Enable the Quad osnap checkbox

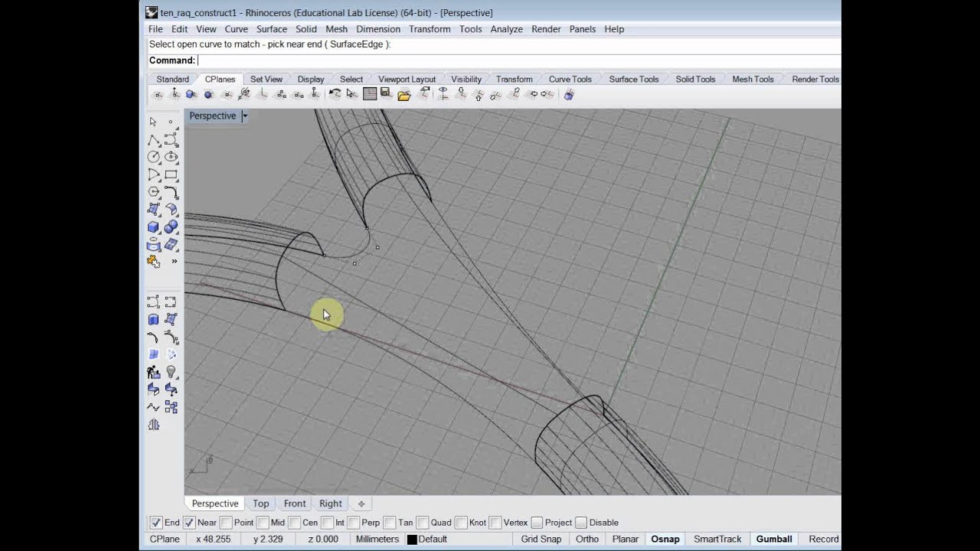click(423, 523)
